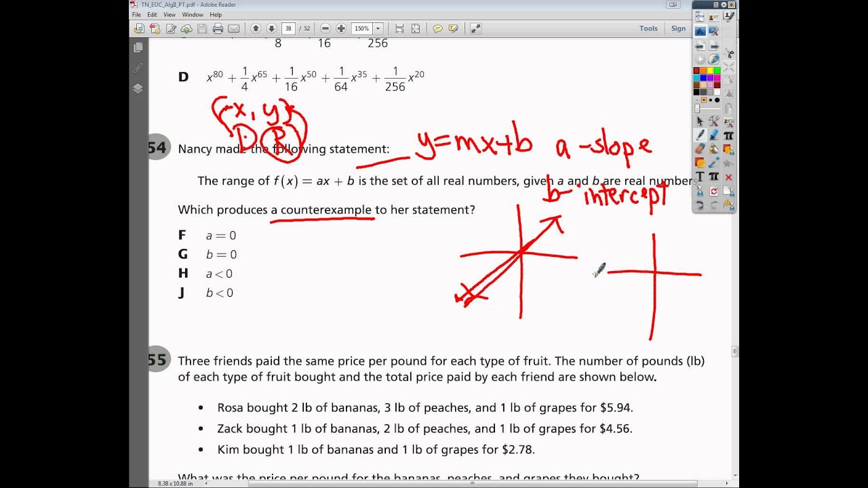Open the attachments paperclip panel

(x=138, y=68)
